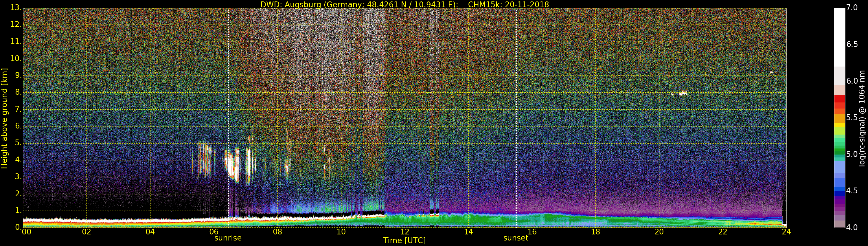
Task: Select the 12 tick on the time axis
Action: click(405, 232)
